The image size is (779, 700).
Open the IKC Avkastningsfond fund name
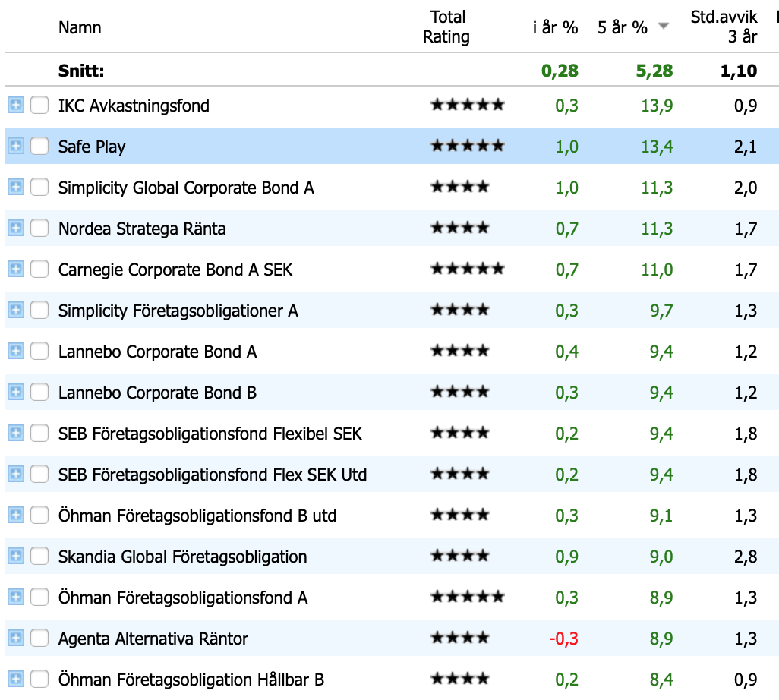134,106
